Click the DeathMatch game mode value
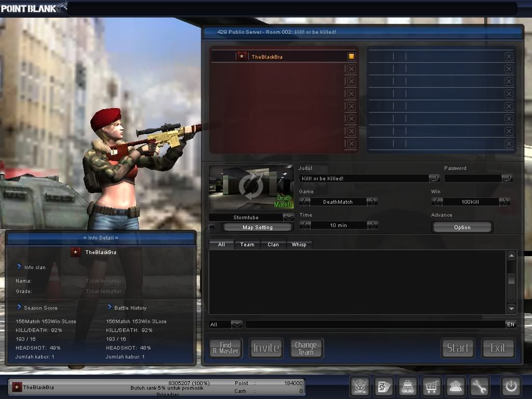Image resolution: width=532 pixels, height=399 pixels. coord(338,202)
